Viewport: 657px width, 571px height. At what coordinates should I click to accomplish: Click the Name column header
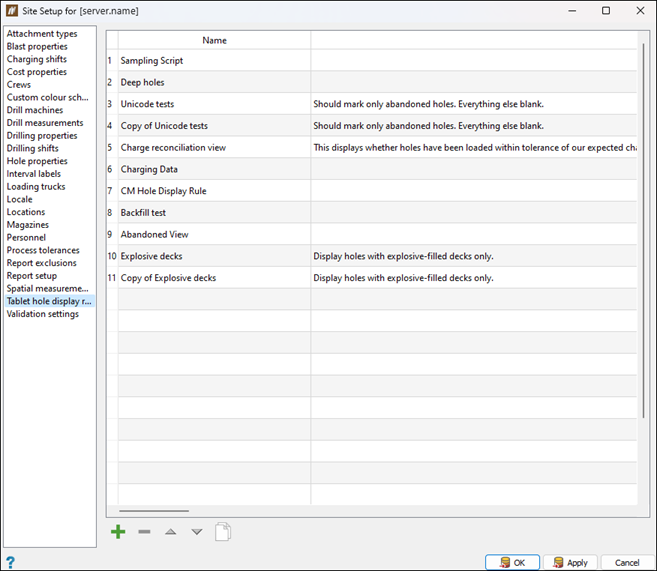[214, 40]
